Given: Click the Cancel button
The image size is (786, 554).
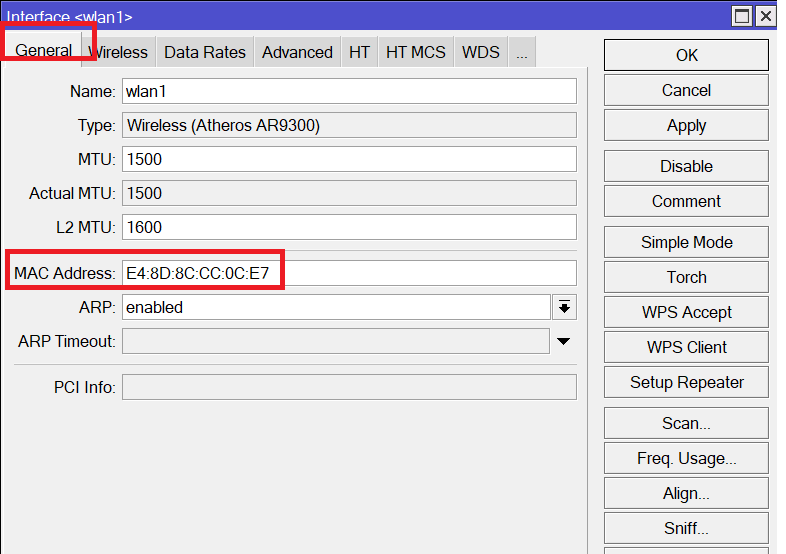Looking at the screenshot, I should click(686, 90).
